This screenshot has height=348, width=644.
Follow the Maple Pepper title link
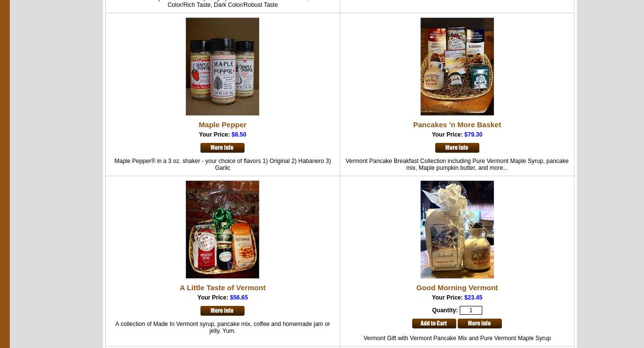click(x=223, y=125)
